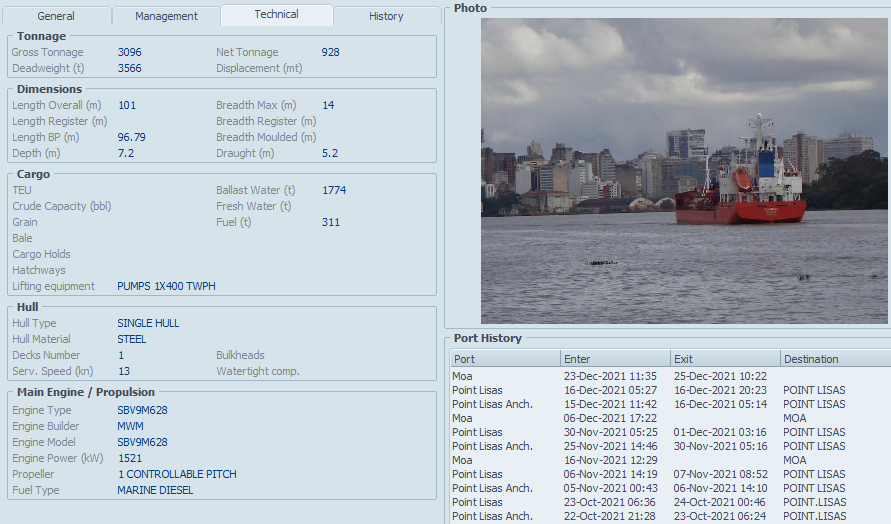
Task: Select Engine Type value SBV9M628
Action: 143,410
